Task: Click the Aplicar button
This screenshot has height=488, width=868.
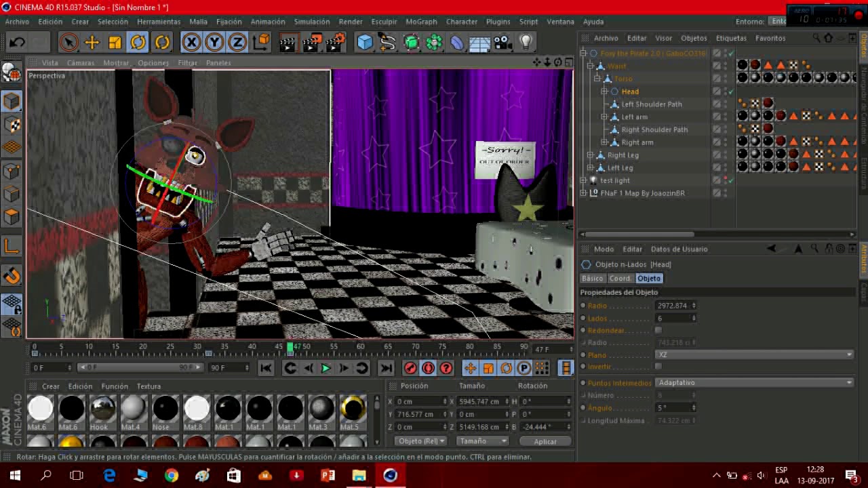Action: [x=545, y=441]
